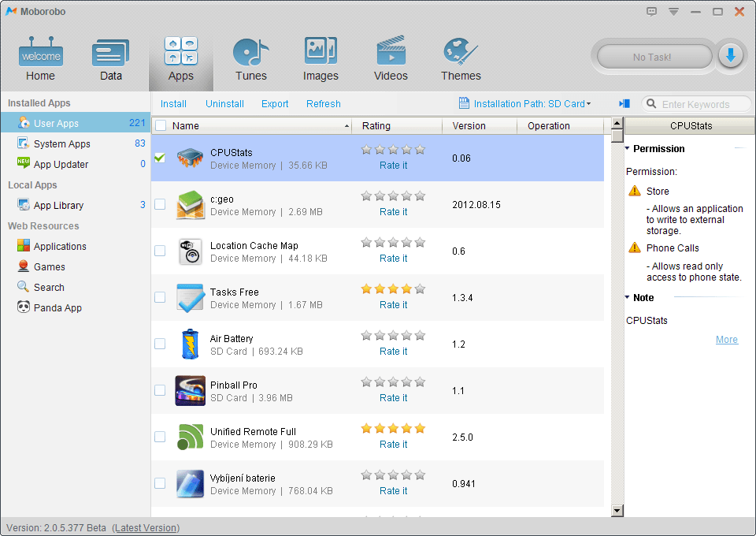
Task: Click the Install button
Action: coord(173,104)
